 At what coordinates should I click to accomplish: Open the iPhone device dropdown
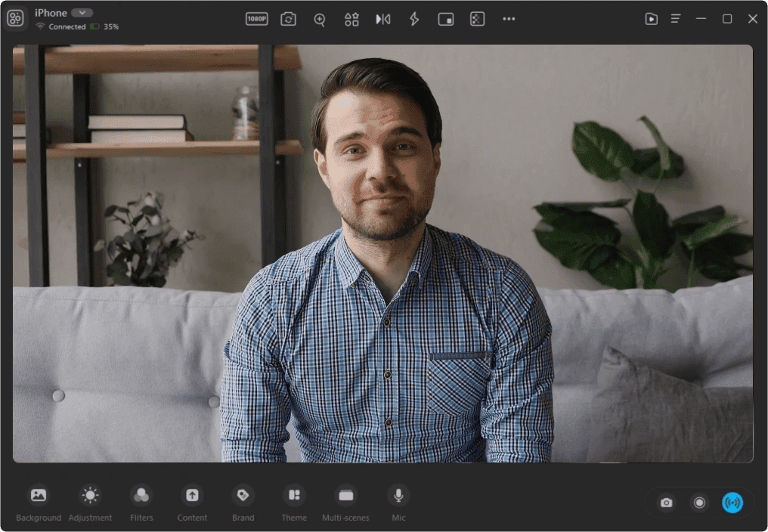point(82,13)
